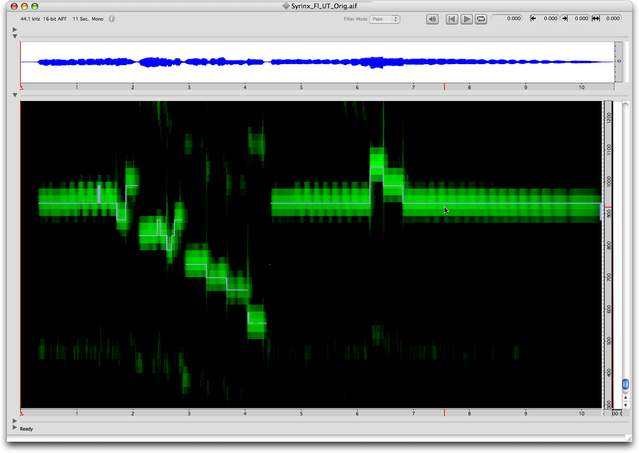The image size is (639, 453).
Task: Click the 5-second mark on the bottom ruler
Action: pos(301,413)
